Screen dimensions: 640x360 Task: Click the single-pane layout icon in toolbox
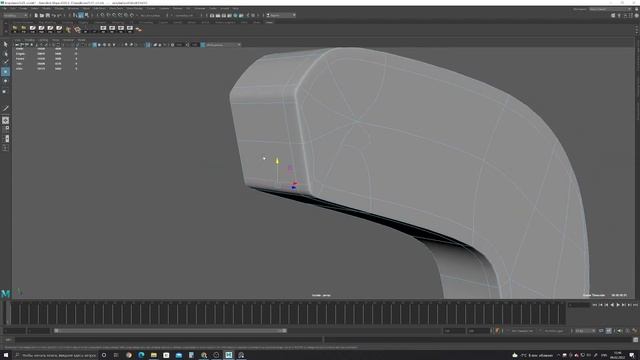[x=5, y=120]
